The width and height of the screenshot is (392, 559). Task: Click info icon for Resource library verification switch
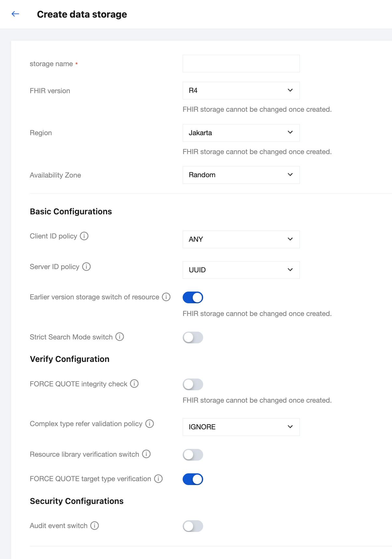coord(146,454)
